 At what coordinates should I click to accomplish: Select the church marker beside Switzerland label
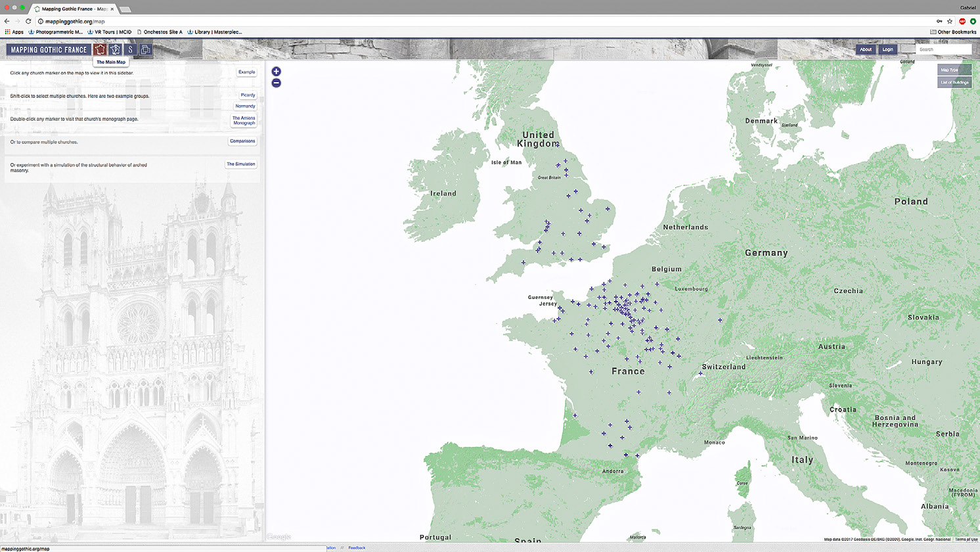tap(701, 373)
